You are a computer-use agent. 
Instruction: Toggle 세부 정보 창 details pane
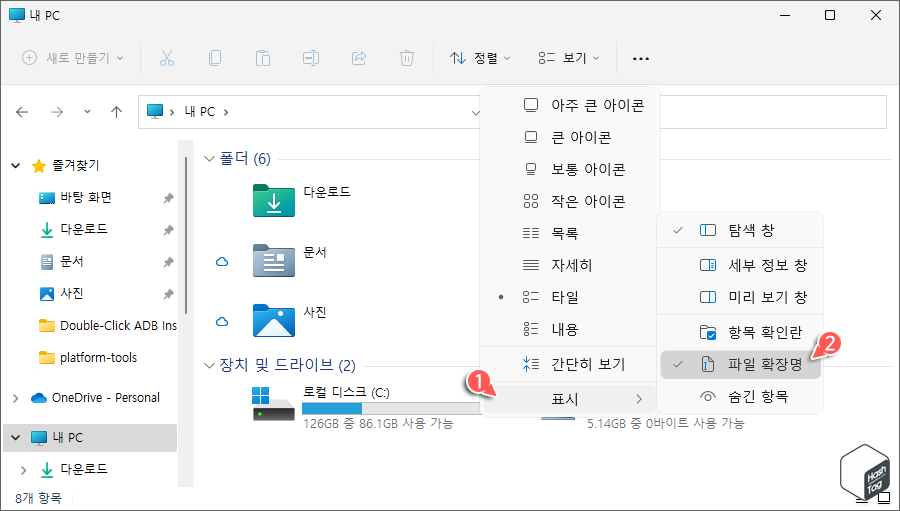click(740, 265)
